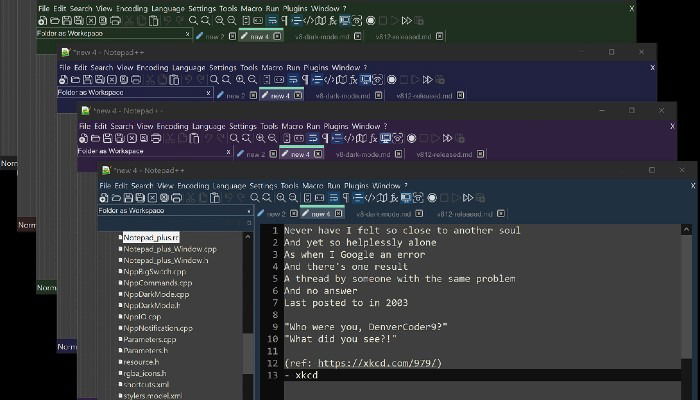Click Print icon in front window toolbar
The width and height of the screenshot is (700, 400).
tap(176, 198)
